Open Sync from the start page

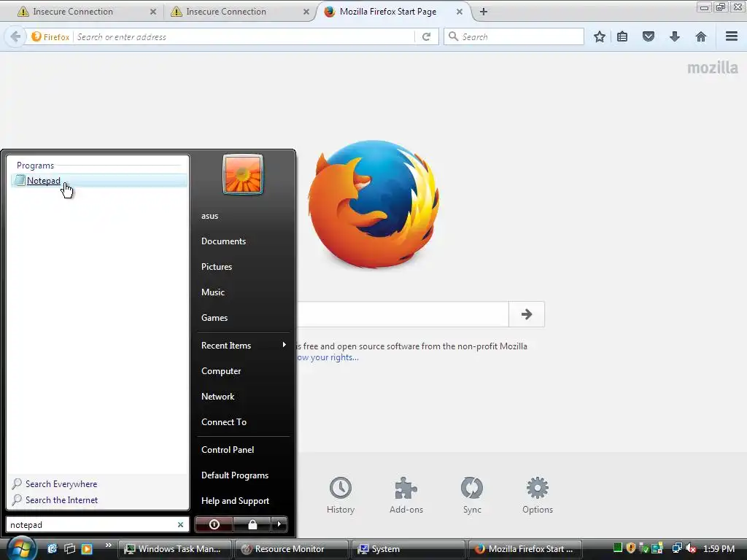pos(472,495)
